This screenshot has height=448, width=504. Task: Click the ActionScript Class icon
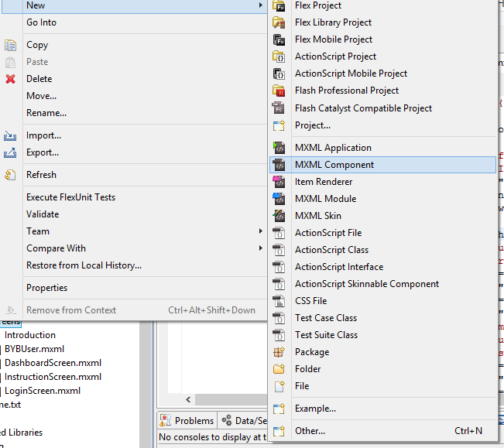(x=279, y=250)
